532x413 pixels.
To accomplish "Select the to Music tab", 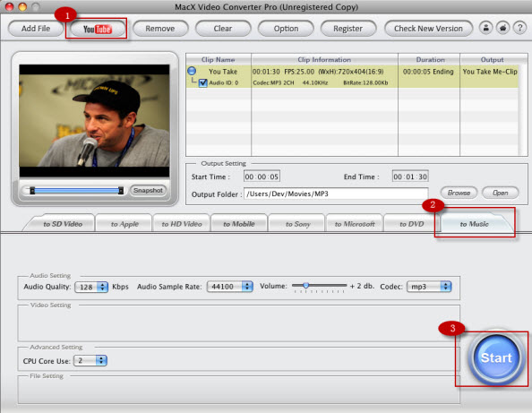I will point(474,224).
